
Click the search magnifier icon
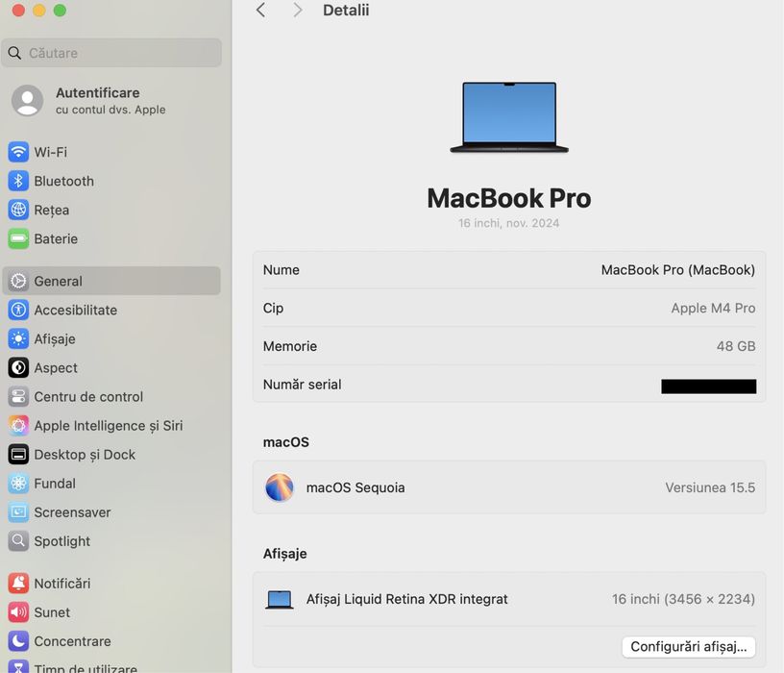click(x=14, y=53)
